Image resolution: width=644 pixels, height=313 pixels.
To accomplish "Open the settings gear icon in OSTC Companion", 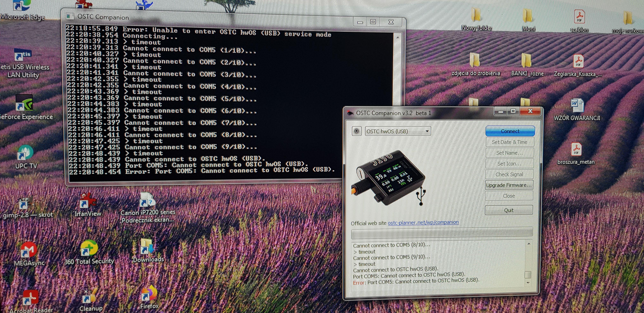I will pos(356,131).
